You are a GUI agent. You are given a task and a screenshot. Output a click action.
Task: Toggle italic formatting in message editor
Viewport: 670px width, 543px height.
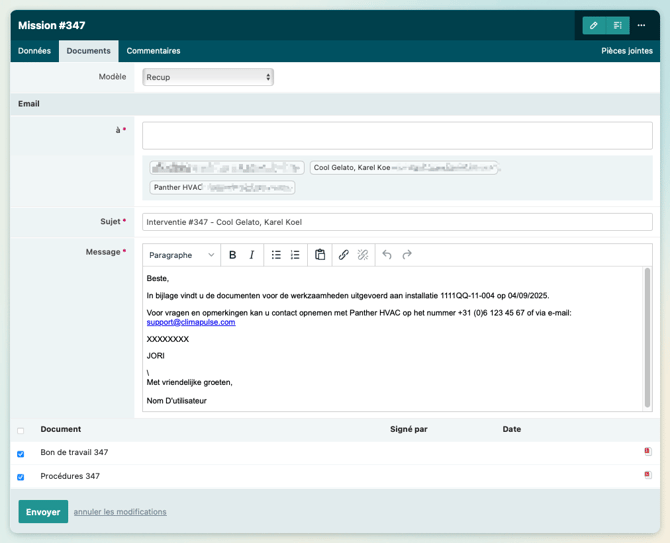click(x=252, y=255)
